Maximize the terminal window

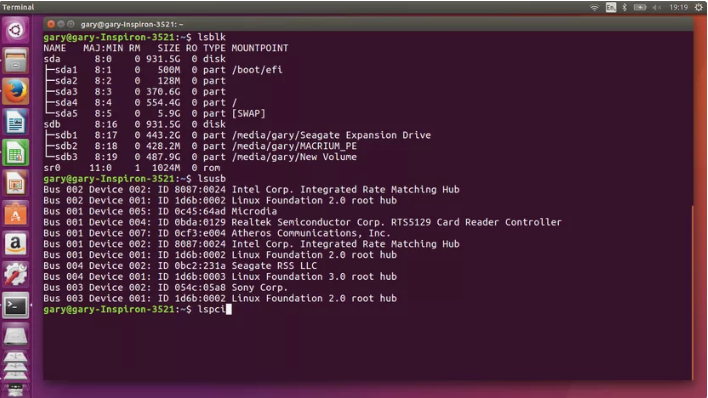point(71,24)
